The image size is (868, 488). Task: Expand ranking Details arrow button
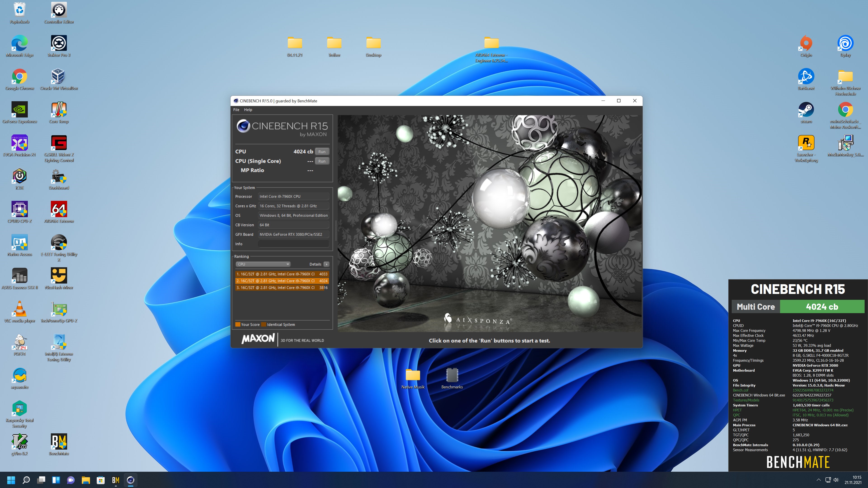click(326, 264)
